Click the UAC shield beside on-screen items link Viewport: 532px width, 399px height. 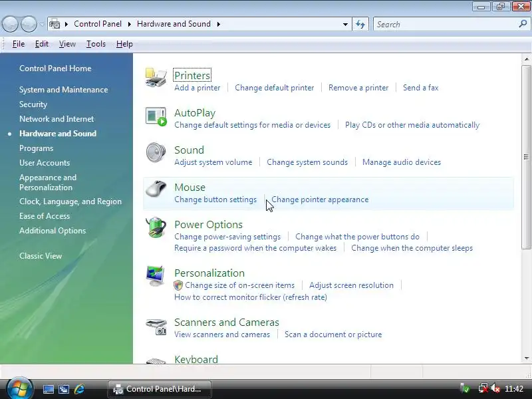pyautogui.click(x=178, y=285)
